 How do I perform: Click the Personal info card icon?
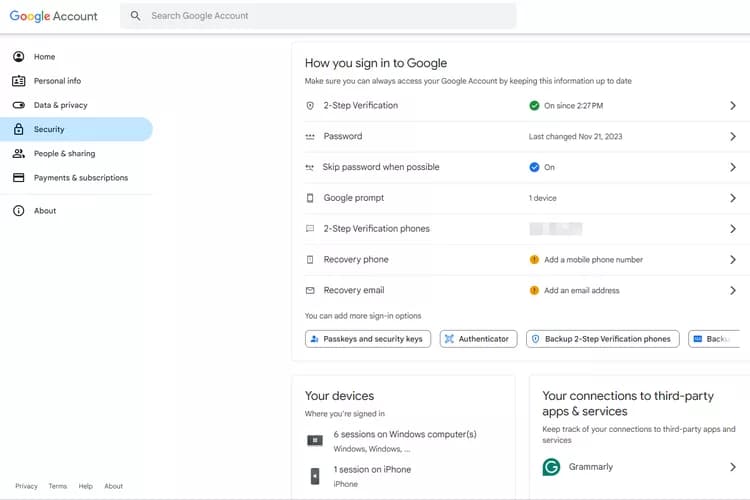[19, 81]
